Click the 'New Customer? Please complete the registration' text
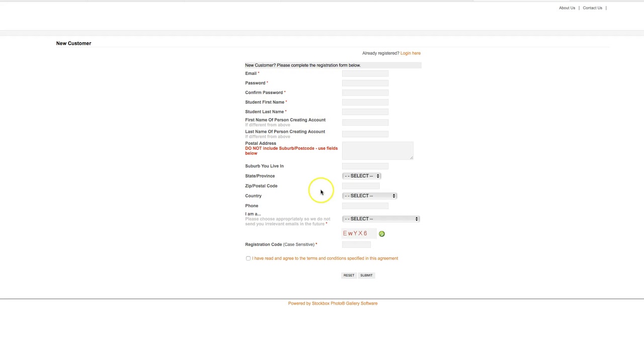Viewport: 644px width, 362px height. tap(302, 65)
